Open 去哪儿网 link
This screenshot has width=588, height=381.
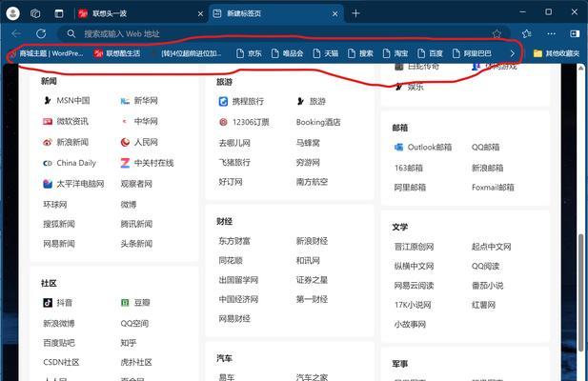[x=234, y=143]
